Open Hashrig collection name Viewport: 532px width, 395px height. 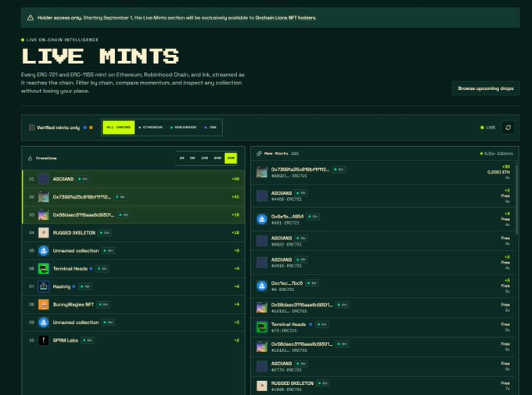pos(61,286)
